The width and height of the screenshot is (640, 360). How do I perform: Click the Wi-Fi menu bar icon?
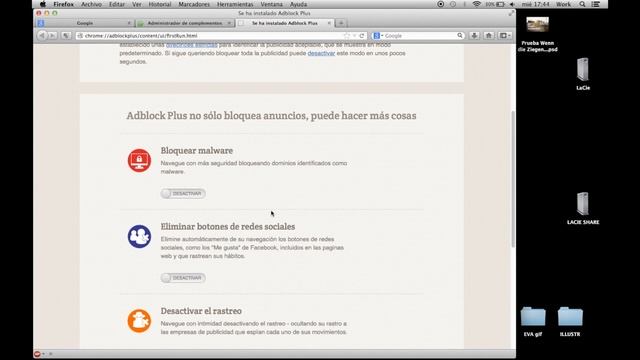pyautogui.click(x=476, y=4)
